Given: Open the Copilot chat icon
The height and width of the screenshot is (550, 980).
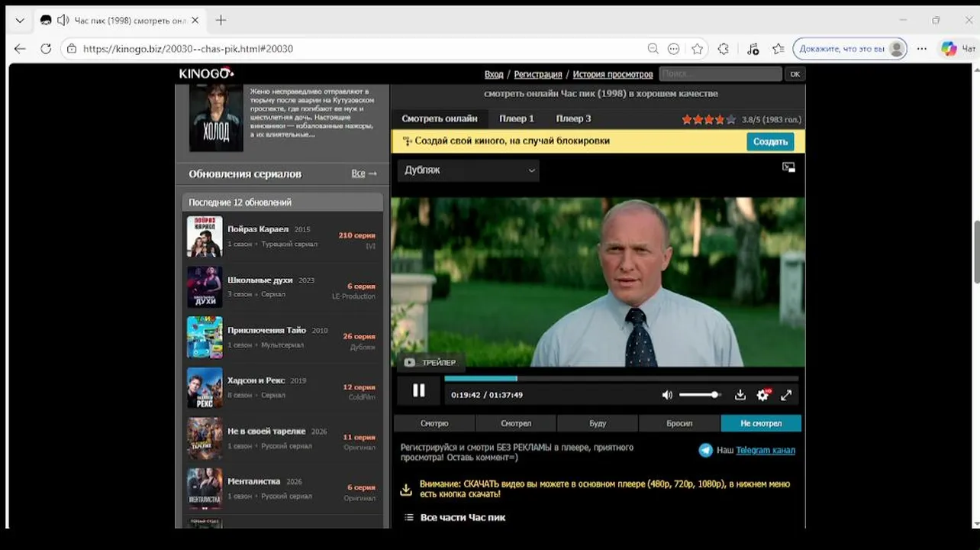Looking at the screenshot, I should click(949, 48).
